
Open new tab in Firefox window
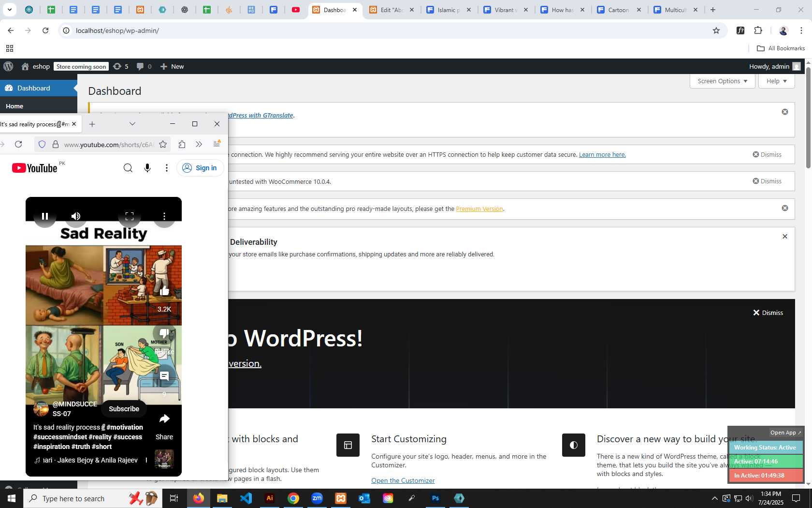92,124
